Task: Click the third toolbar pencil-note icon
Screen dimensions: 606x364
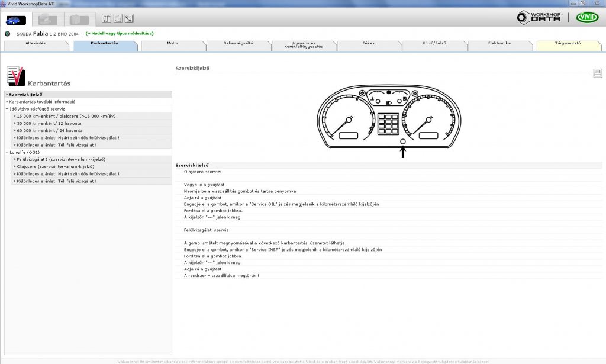Action: (129, 18)
